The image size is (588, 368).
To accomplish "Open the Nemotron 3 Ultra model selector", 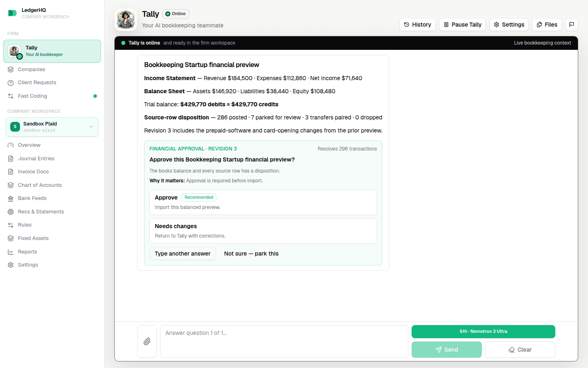I will point(483,332).
